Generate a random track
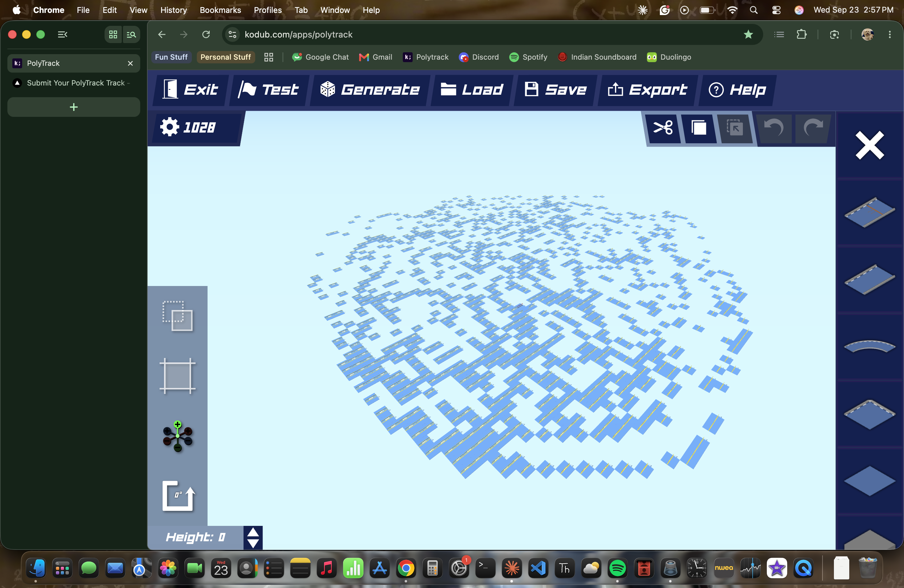Screen dimensions: 904x588 [370, 89]
